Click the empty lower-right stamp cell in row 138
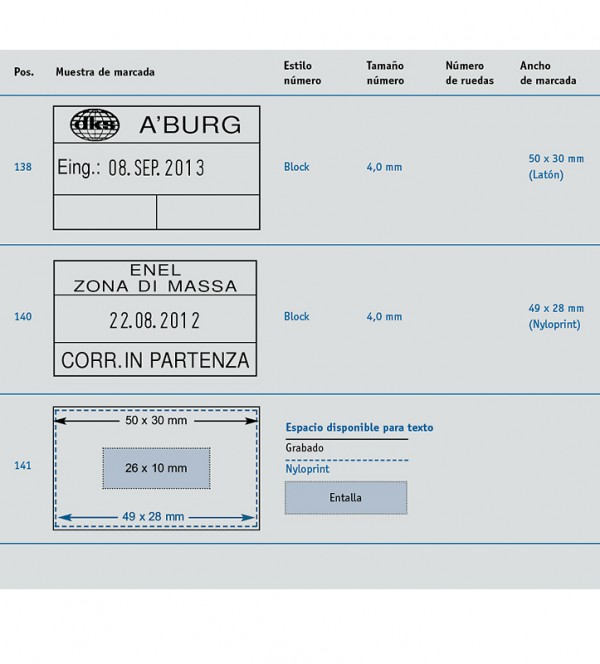The width and height of the screenshot is (600, 664). tap(208, 212)
